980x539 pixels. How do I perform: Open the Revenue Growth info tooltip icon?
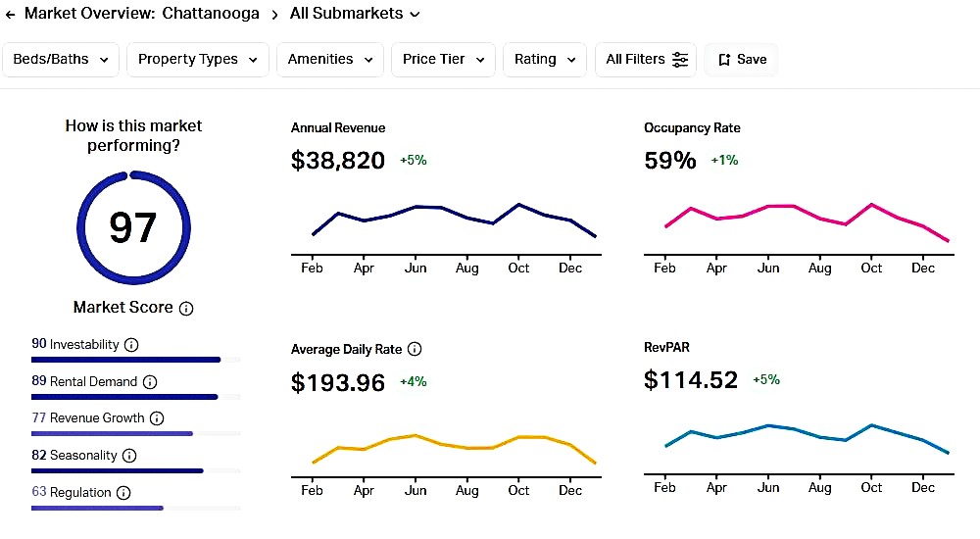(157, 418)
